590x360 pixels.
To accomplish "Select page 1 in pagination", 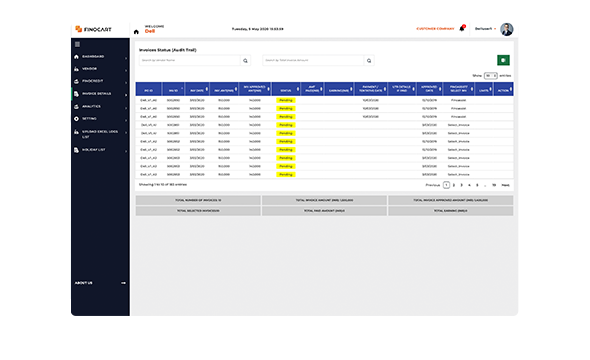I will pyautogui.click(x=446, y=185).
